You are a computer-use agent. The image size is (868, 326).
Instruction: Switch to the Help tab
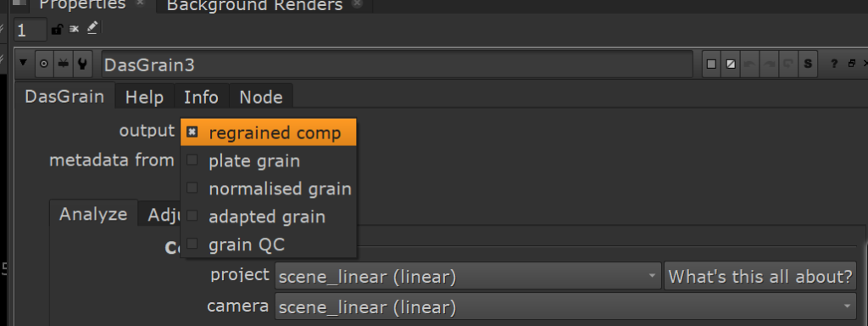pos(144,97)
